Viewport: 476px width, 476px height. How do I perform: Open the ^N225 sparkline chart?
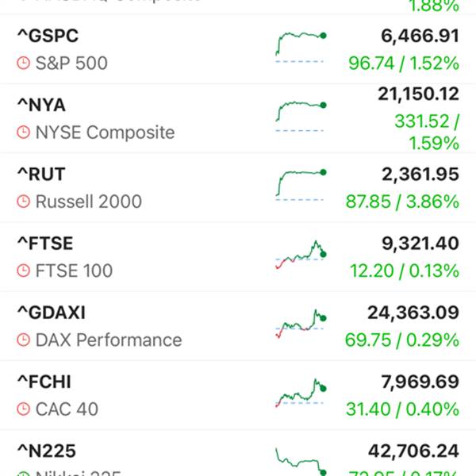point(301,462)
